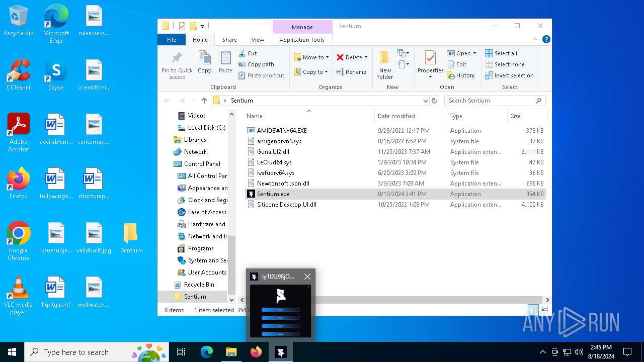Select Siticone.Desktop.UI.dll file
This screenshot has width=644, height=362.
(x=395, y=205)
